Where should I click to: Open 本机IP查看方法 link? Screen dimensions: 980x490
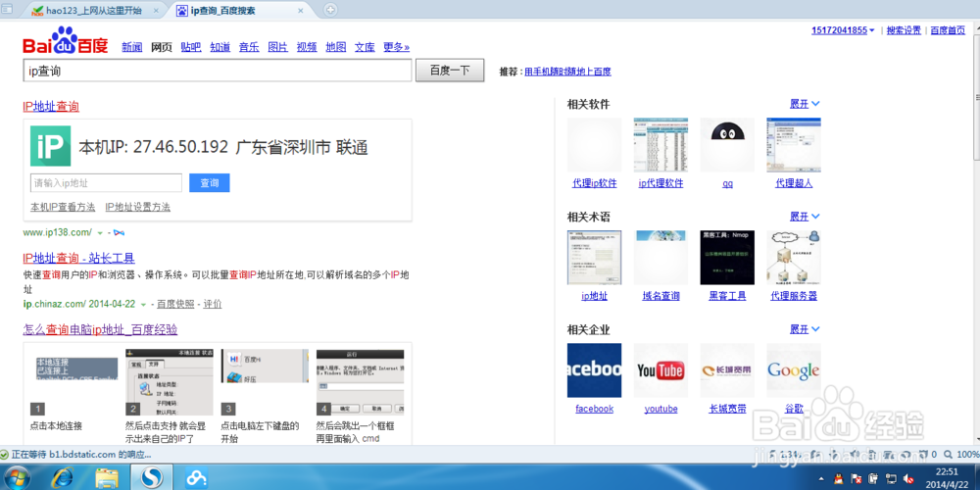point(63,207)
